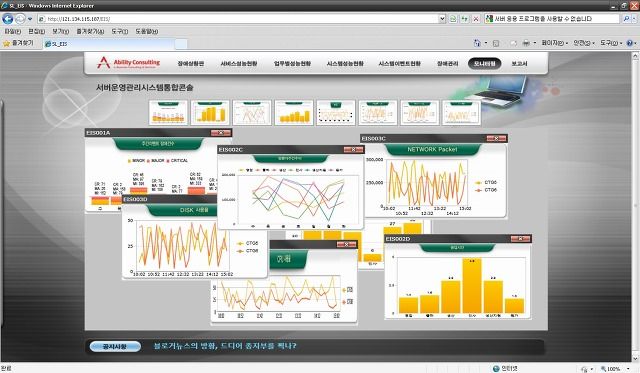This screenshot has height=373, width=640.
Task: Open the 도구(O) command bar dropdown
Action: (x=611, y=43)
